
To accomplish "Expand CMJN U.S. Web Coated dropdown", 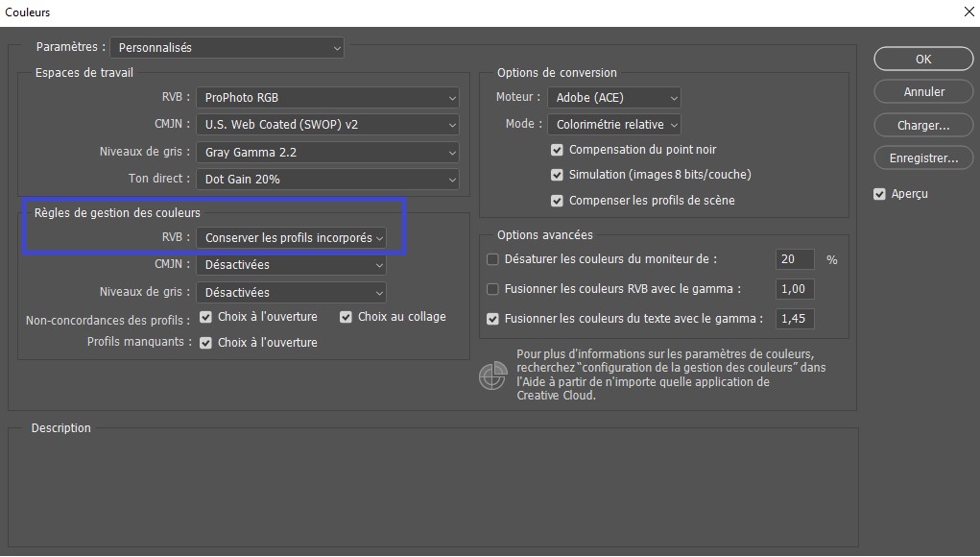I will 327,125.
